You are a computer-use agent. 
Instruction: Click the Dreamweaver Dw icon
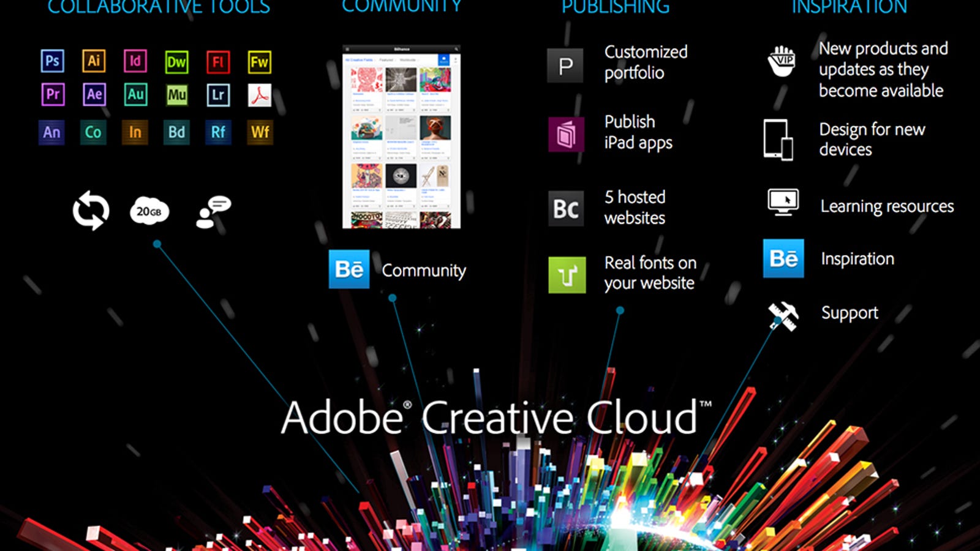click(176, 62)
